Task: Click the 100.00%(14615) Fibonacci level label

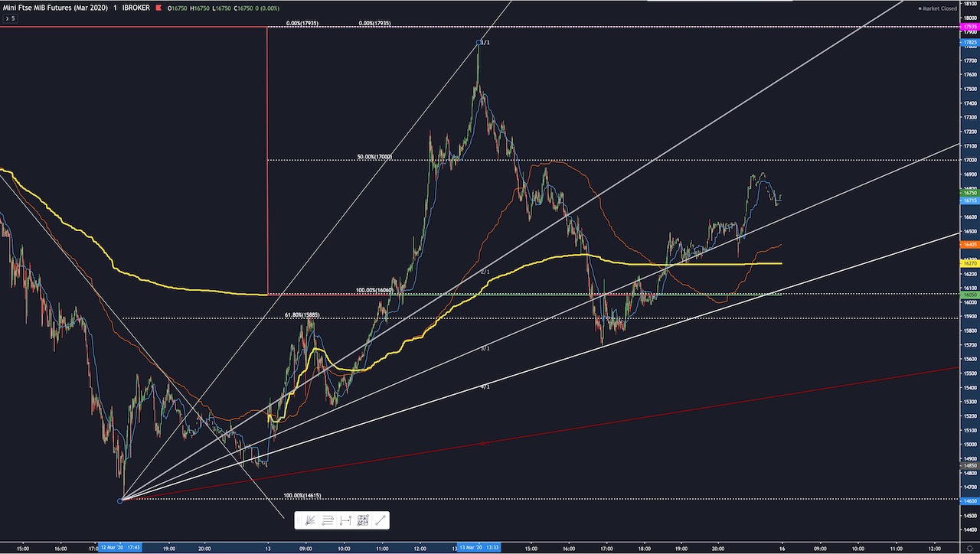Action: (302, 495)
